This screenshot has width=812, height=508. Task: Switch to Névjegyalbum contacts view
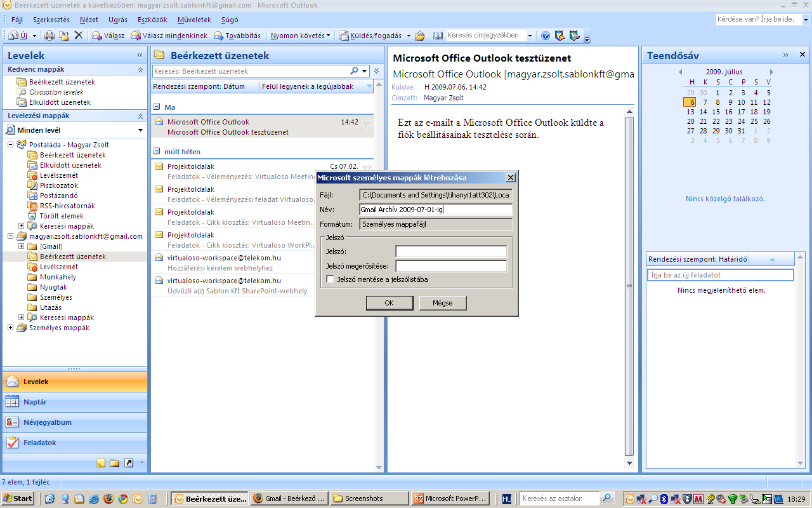click(x=75, y=422)
